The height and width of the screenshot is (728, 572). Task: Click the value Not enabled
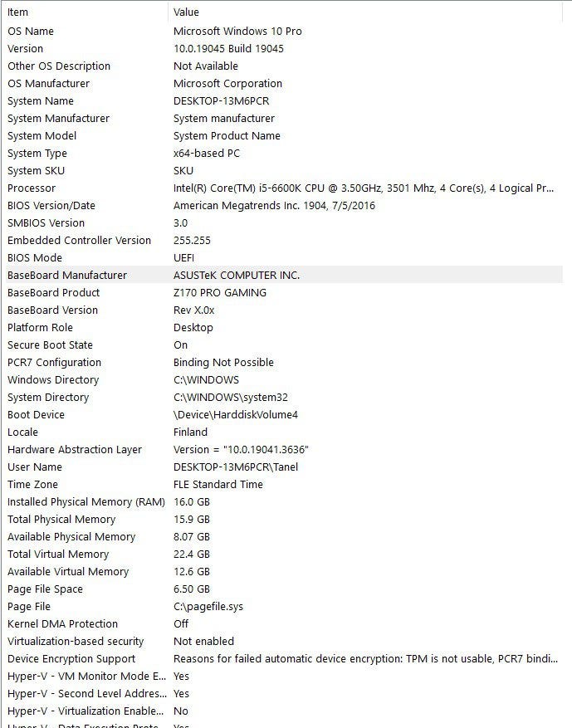pos(204,641)
